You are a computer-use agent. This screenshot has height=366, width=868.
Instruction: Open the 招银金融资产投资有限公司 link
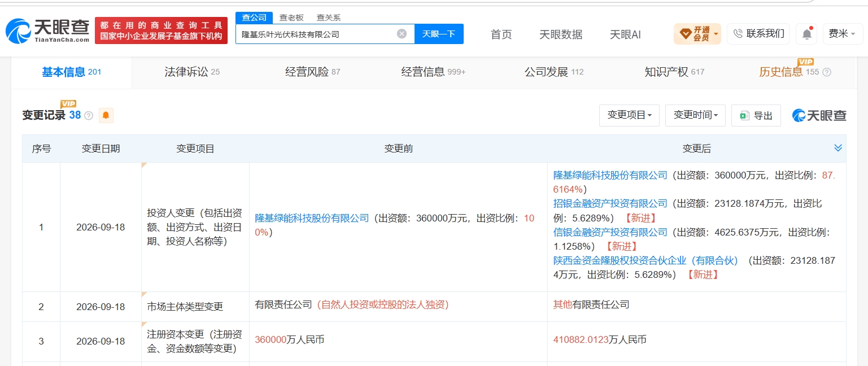coord(610,203)
